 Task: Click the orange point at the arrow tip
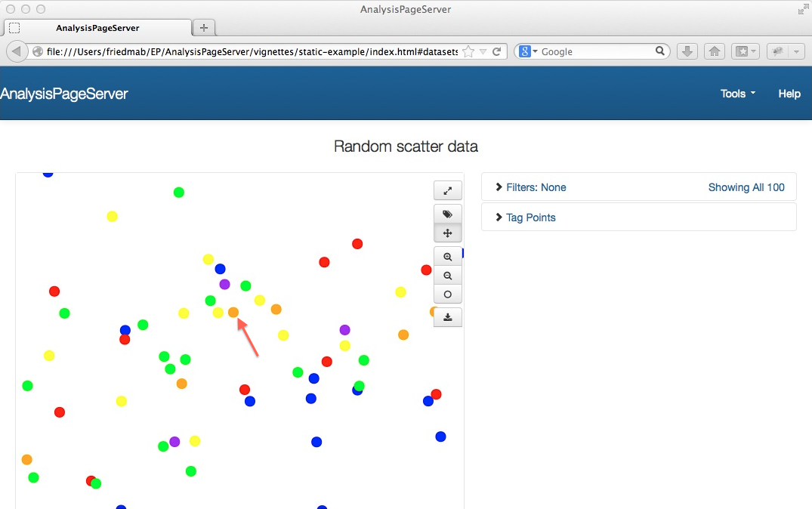[x=233, y=312]
